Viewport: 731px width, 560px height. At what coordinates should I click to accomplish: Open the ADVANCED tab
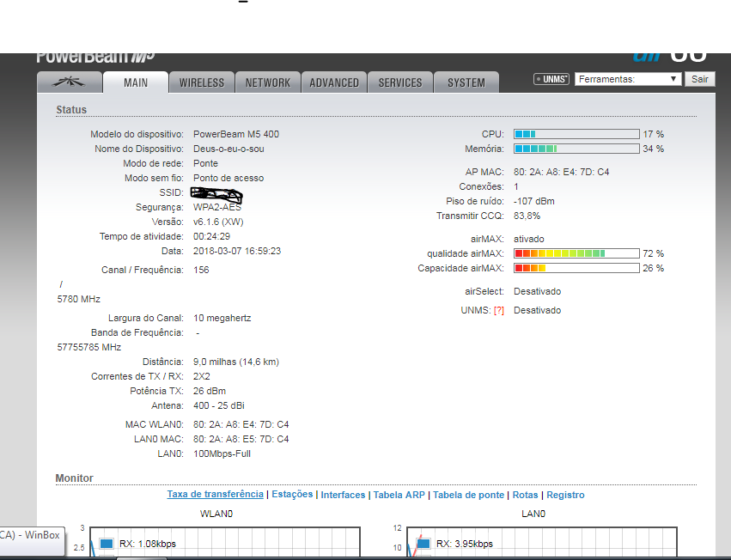click(334, 82)
